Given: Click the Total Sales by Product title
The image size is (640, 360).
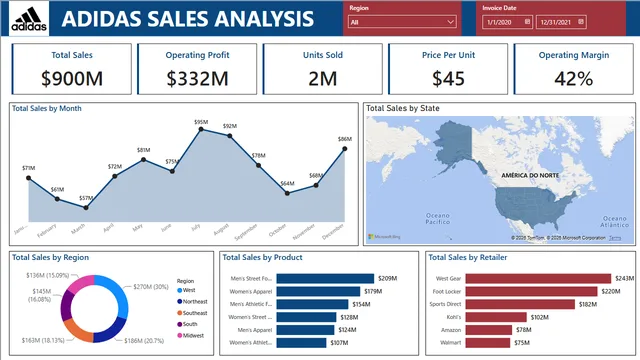Looking at the screenshot, I should [262, 258].
